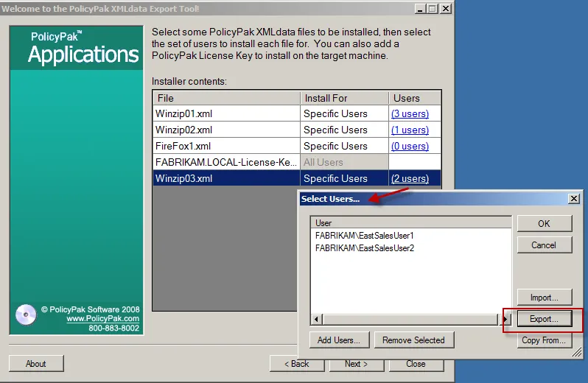The image size is (588, 383).
Task: Close the Select Users dialog
Action: point(574,199)
